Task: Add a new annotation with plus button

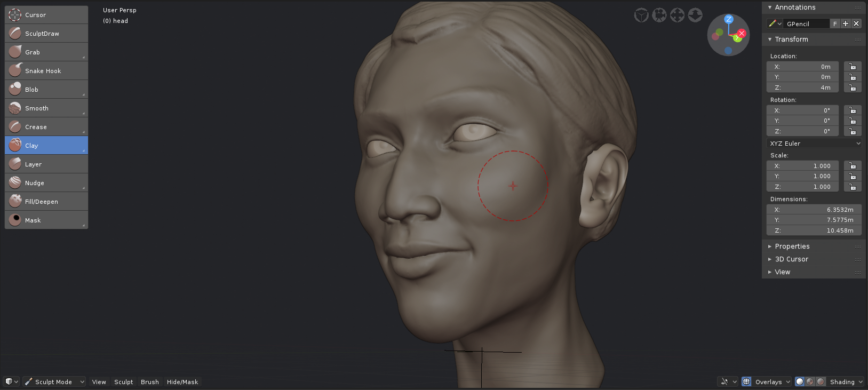Action: (x=846, y=23)
